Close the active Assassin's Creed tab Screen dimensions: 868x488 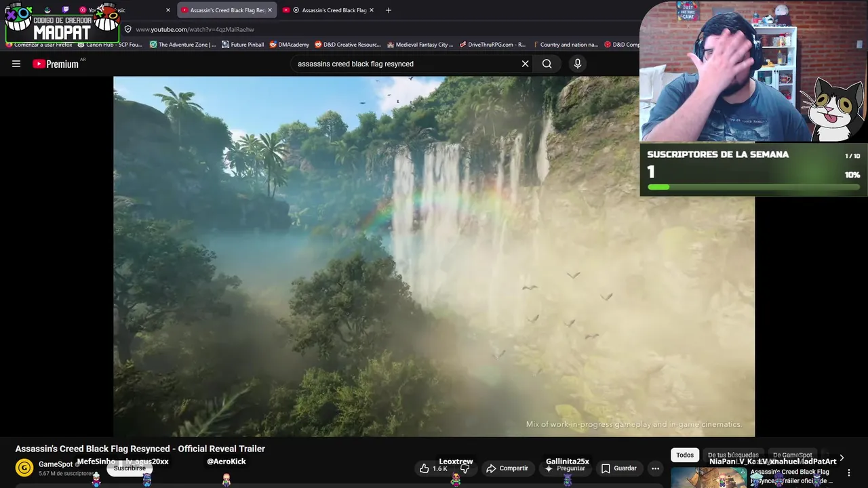point(270,10)
